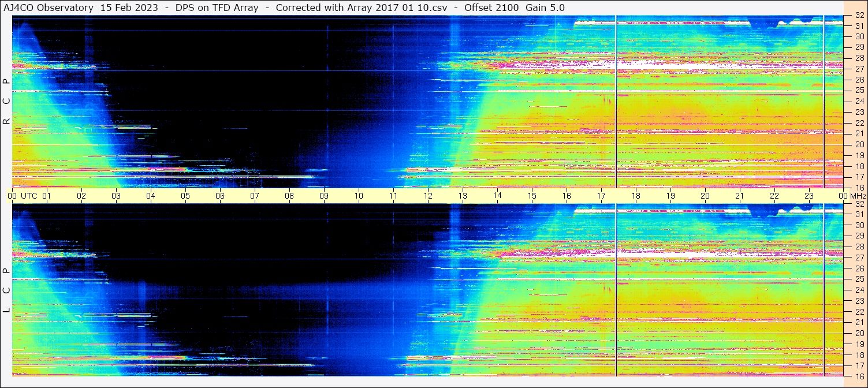868x388 pixels.
Task: Select the 18 hour mark on the time axis
Action: pos(636,196)
